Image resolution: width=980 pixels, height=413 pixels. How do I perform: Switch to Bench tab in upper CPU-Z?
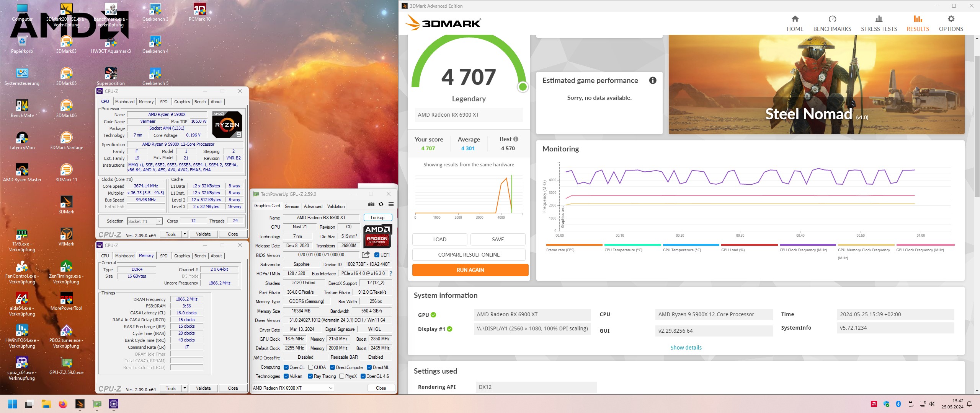[x=200, y=102]
